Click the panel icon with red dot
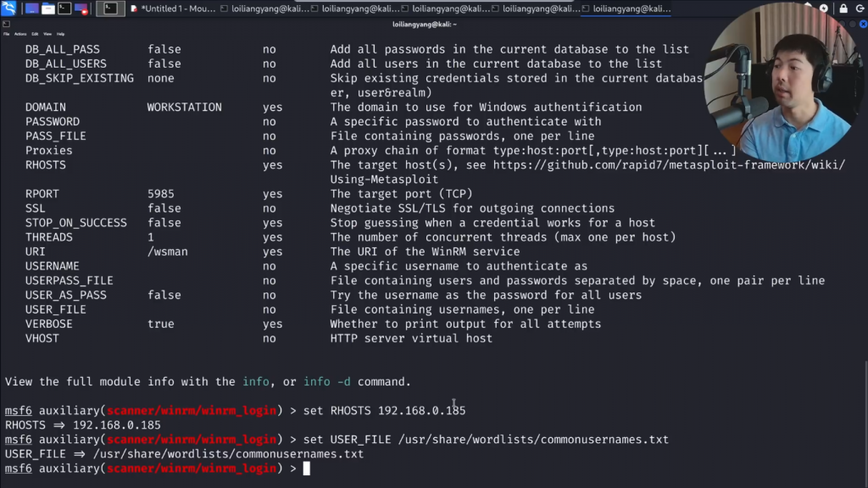This screenshot has height=488, width=868. click(81, 8)
